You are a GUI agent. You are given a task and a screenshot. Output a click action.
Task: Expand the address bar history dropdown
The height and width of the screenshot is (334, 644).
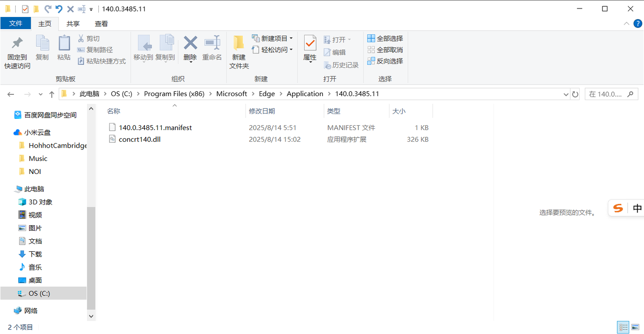point(566,94)
